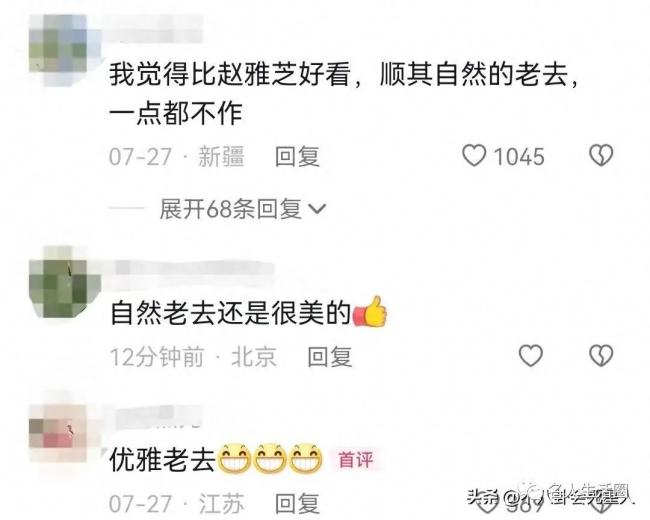
Task: Like the 江苏 comment with heart icon
Action: 485,504
